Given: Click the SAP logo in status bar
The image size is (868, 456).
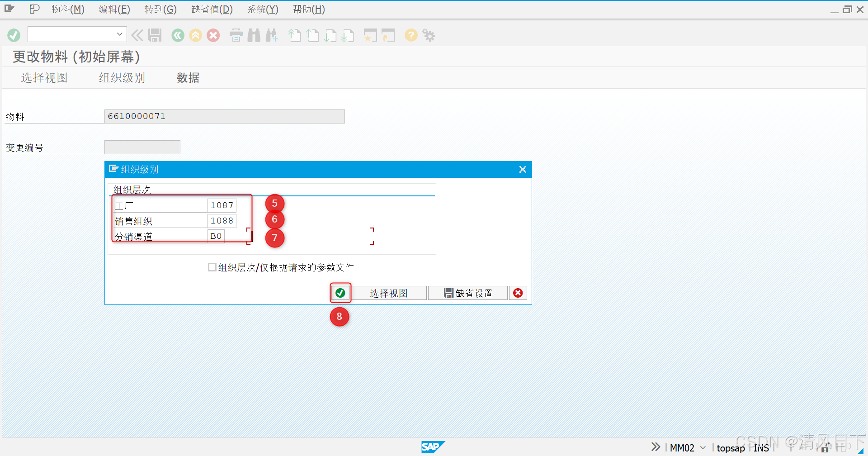Looking at the screenshot, I should [x=433, y=447].
